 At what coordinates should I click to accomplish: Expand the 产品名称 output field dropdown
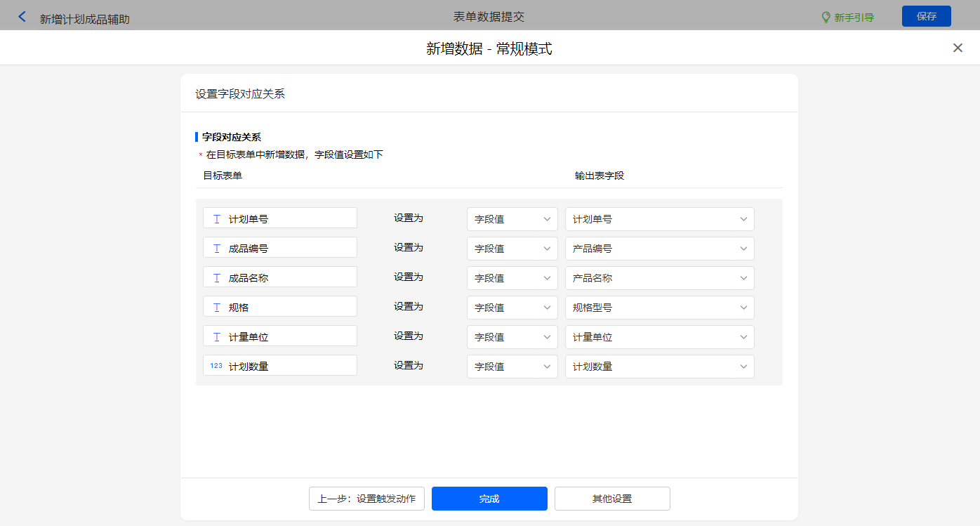coord(659,278)
